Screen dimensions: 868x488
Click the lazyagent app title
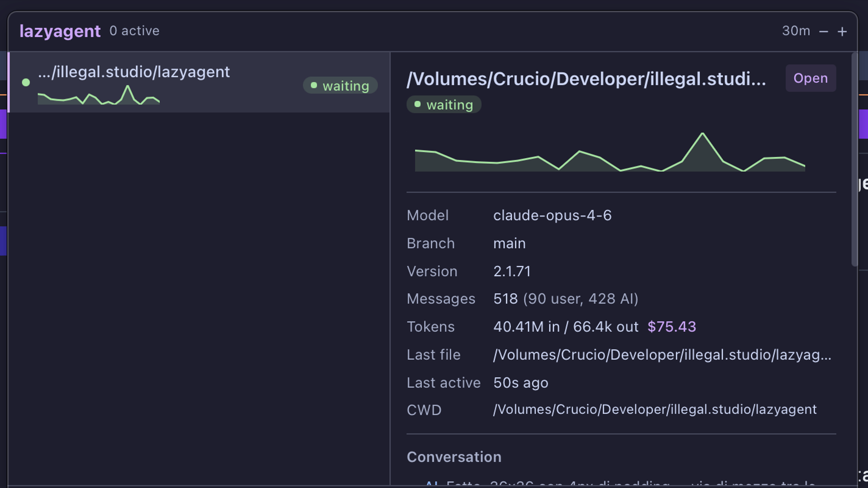point(60,31)
